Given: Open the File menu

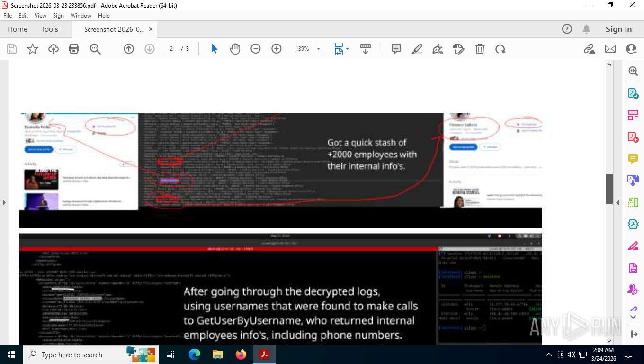Looking at the screenshot, I should [x=8, y=16].
